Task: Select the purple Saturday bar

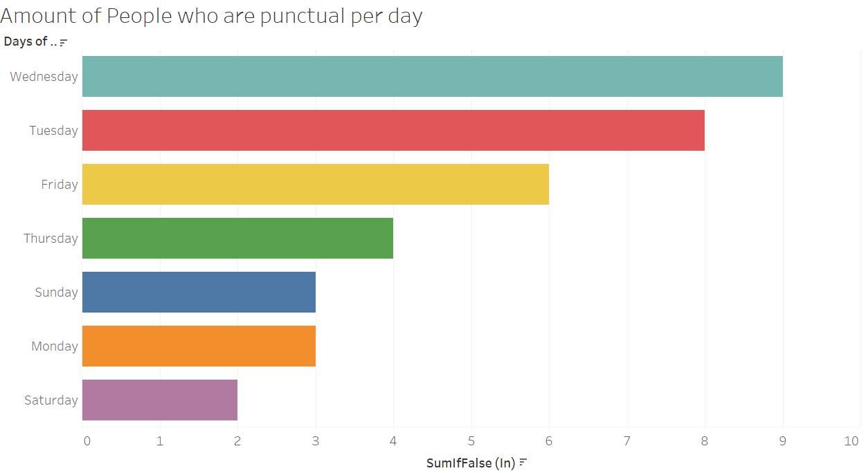Action: 160,400
